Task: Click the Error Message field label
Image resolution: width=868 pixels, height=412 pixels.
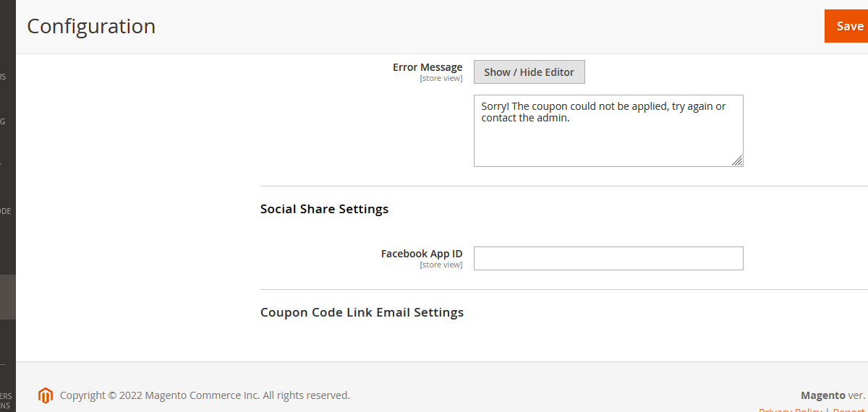Action: [427, 67]
